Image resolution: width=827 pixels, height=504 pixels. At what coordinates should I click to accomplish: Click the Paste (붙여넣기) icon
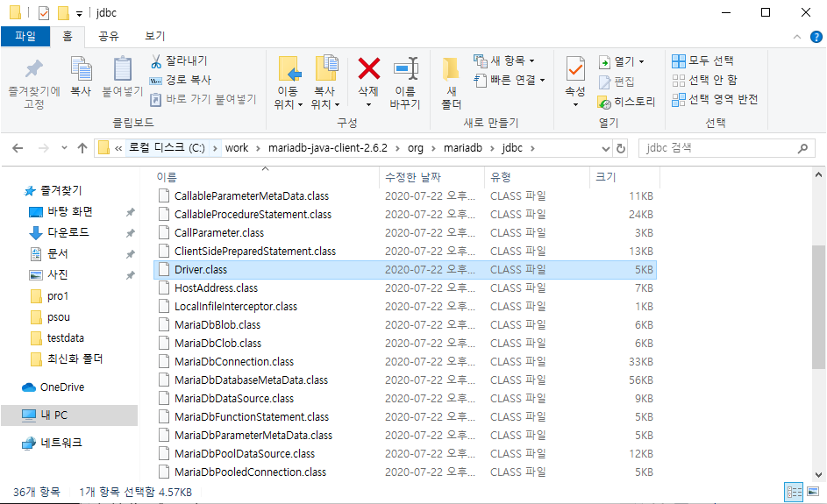123,69
